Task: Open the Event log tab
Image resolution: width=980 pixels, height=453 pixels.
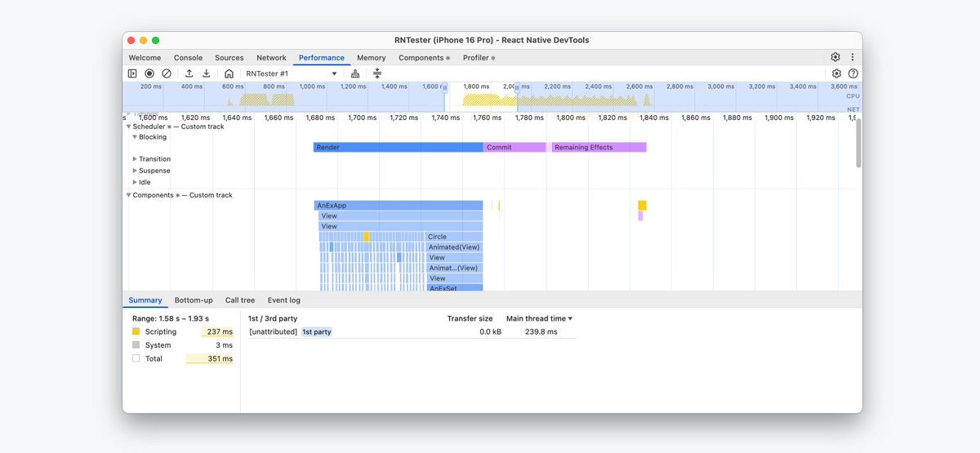Action: pos(284,300)
